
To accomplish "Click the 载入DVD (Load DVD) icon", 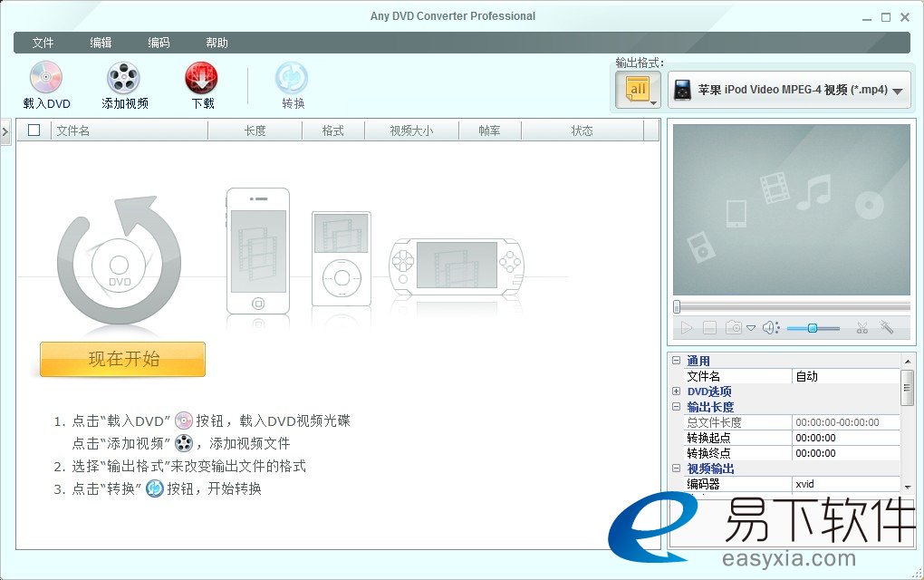I will (x=46, y=78).
